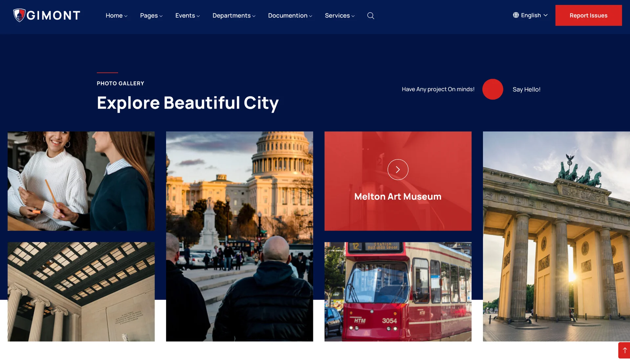630x364 pixels.
Task: Open the Departments menu item
Action: tap(234, 16)
